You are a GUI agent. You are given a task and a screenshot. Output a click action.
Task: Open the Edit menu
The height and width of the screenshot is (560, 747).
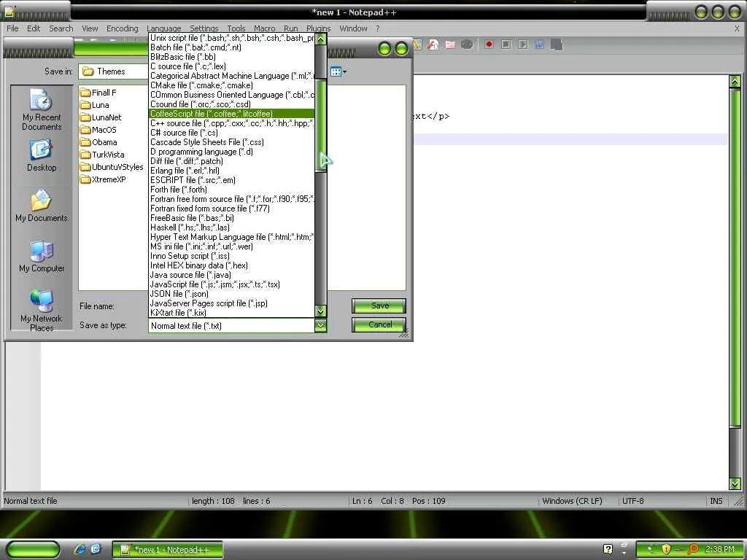[34, 28]
